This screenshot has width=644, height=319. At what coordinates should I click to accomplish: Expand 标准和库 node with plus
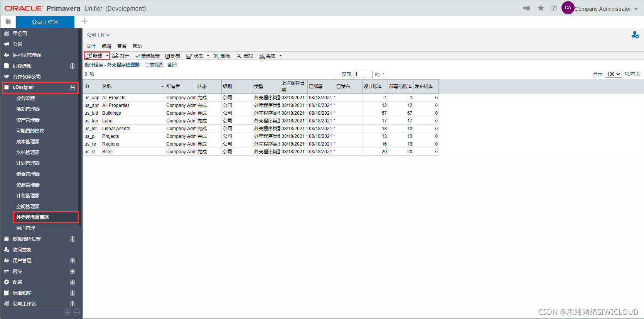tap(72, 293)
